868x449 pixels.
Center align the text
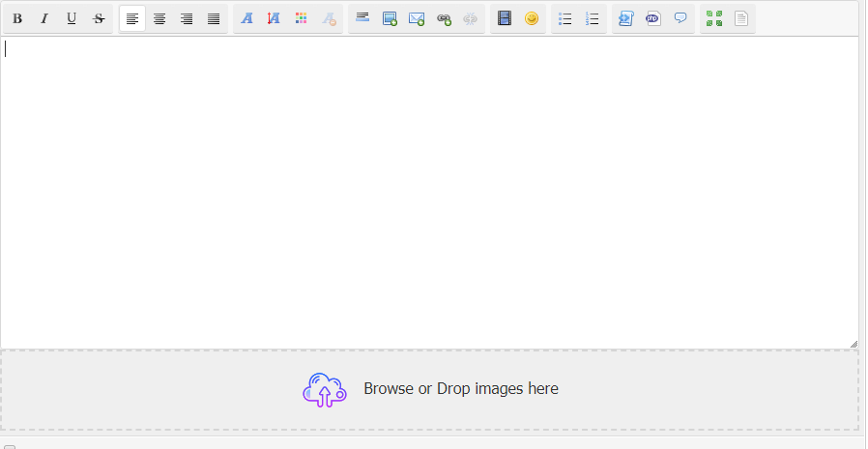point(159,18)
